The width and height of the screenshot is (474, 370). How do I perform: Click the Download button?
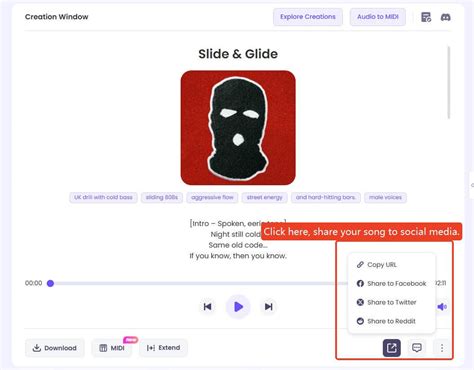55,348
